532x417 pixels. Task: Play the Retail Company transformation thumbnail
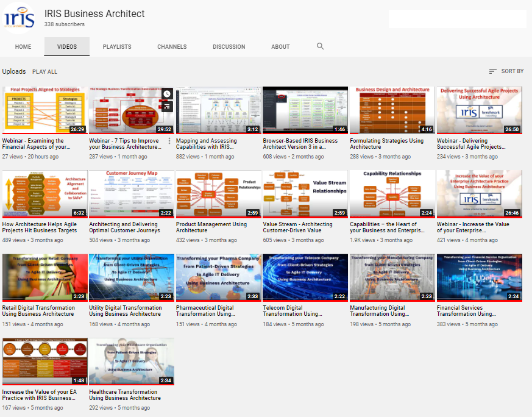(44, 277)
